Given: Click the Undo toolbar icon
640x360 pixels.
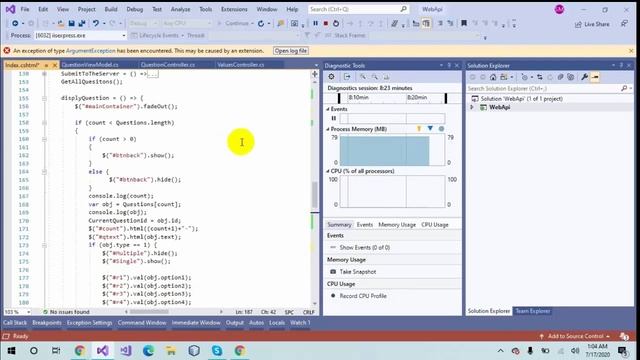Looking at the screenshot, I should 96,24.
